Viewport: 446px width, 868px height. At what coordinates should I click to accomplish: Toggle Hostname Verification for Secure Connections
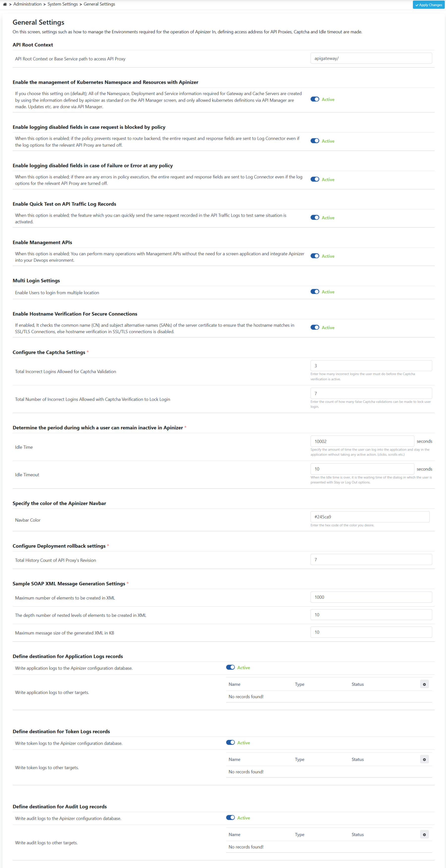pyautogui.click(x=315, y=328)
